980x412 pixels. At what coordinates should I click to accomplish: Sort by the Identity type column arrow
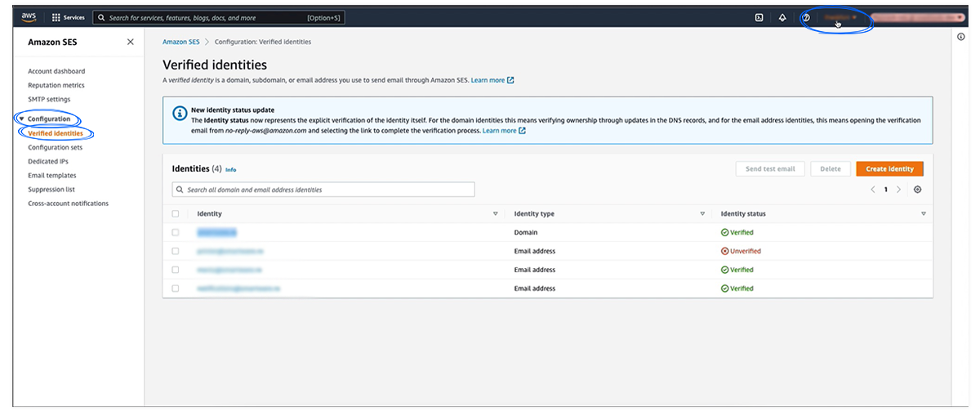click(x=702, y=214)
